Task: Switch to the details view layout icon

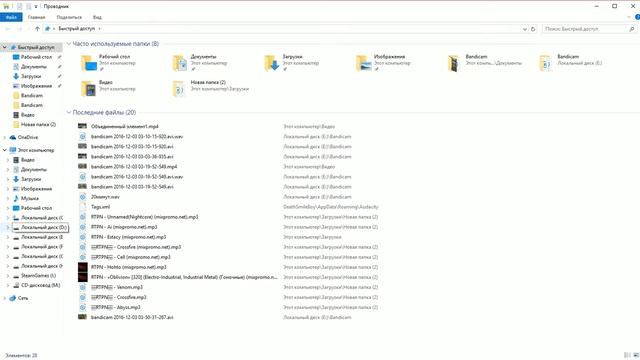Action: pyautogui.click(x=627, y=355)
